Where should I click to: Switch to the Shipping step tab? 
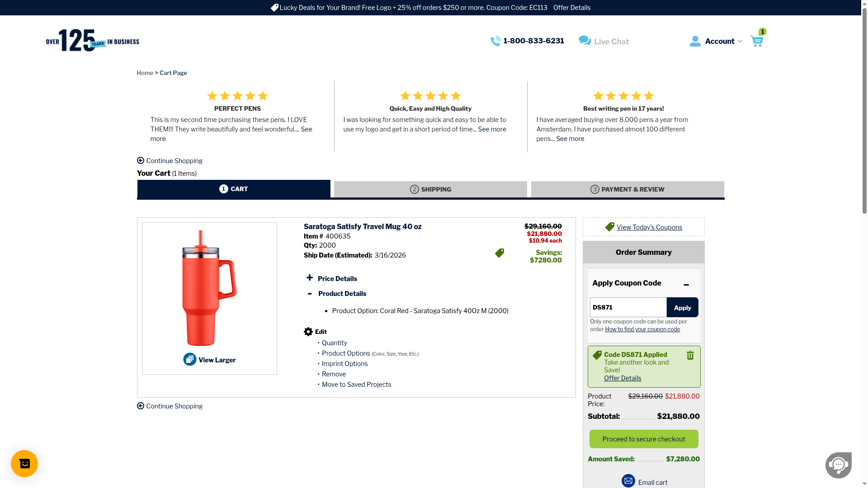(430, 189)
